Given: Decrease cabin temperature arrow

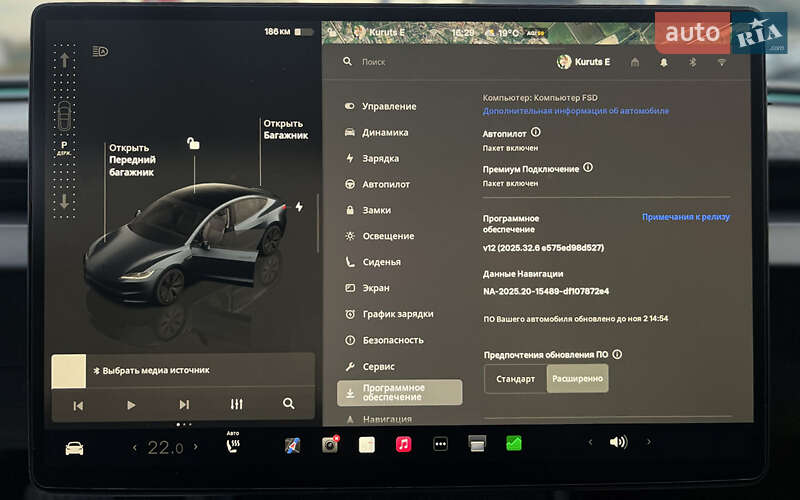Looking at the screenshot, I should click(x=135, y=448).
